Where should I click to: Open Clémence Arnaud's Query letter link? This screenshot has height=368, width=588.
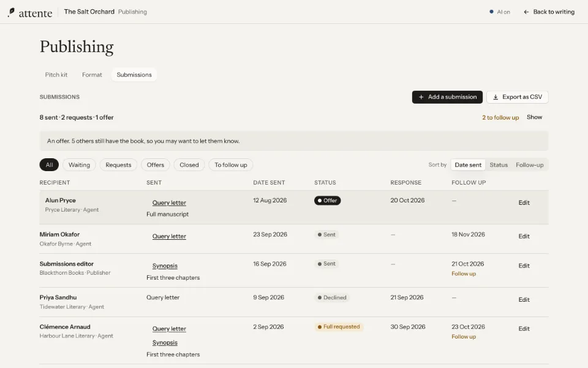tap(169, 329)
